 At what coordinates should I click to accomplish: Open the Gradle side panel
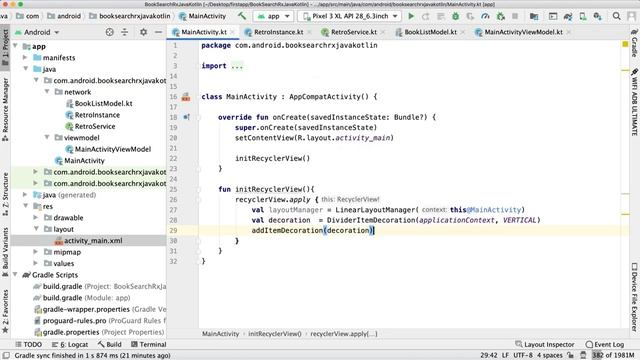[x=634, y=43]
